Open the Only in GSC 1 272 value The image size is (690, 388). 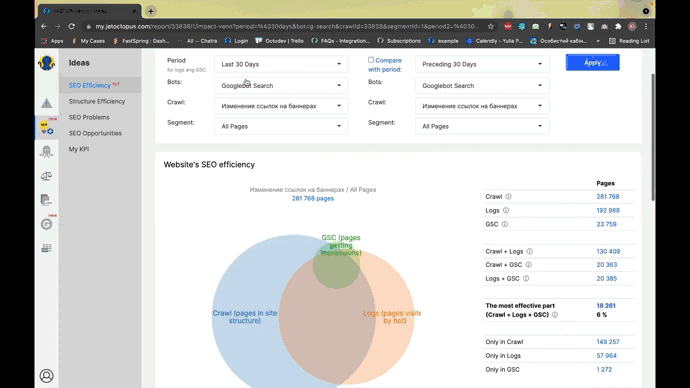[x=604, y=370]
